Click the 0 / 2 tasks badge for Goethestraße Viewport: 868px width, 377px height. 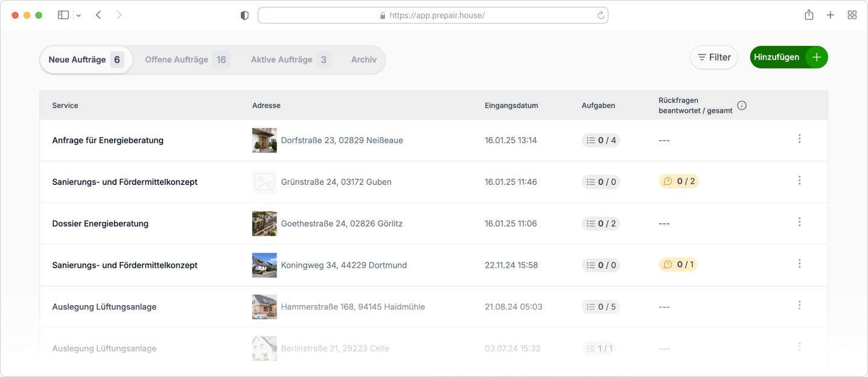[601, 224]
